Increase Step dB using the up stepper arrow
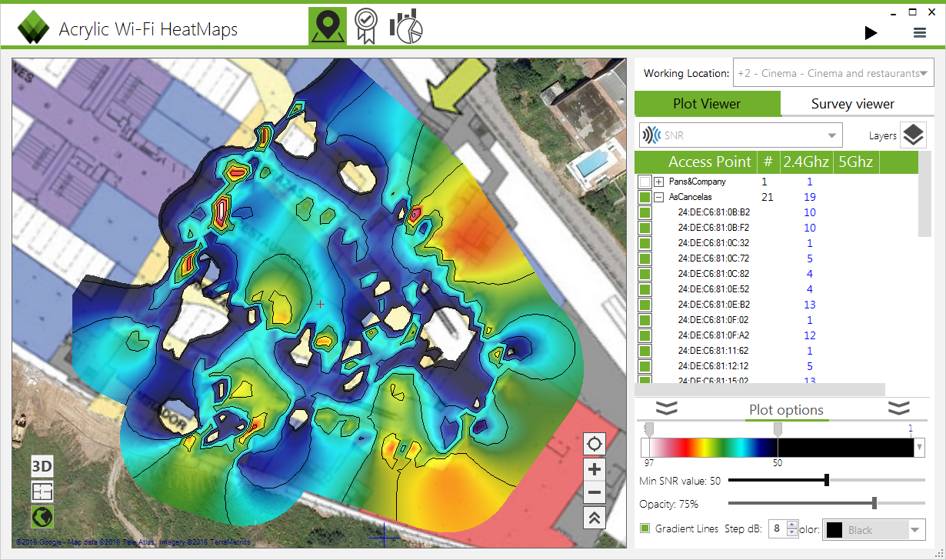Viewport: 946px width, 560px height. tap(792, 525)
